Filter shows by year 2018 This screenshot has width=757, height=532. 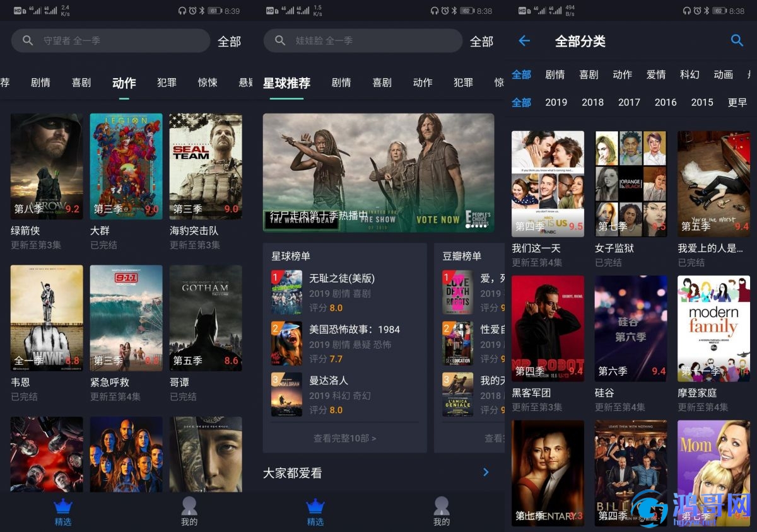tap(593, 102)
